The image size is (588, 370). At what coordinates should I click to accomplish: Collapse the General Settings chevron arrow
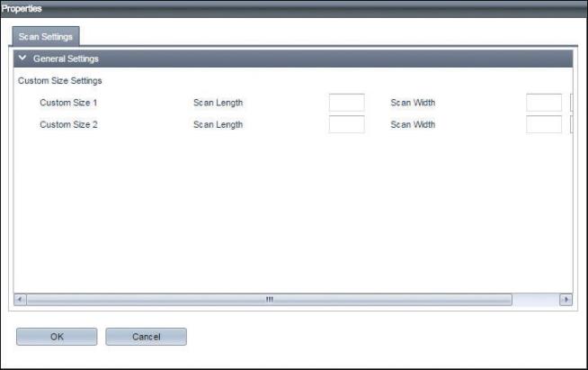[x=22, y=59]
